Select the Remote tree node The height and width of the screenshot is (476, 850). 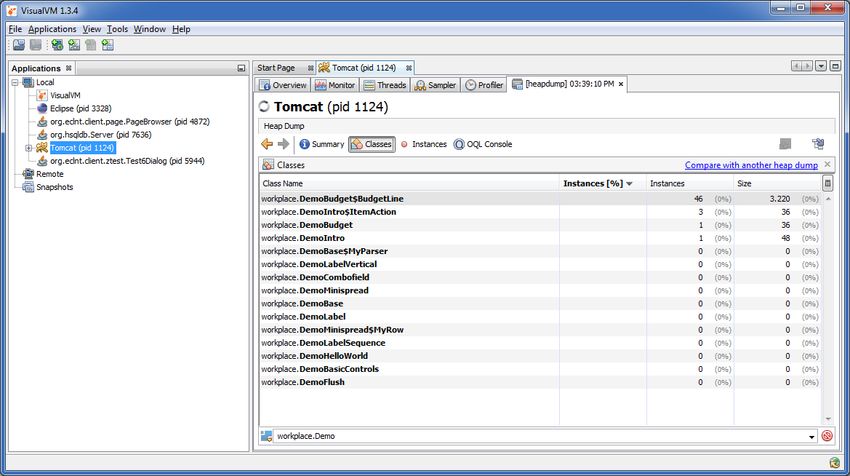click(50, 174)
